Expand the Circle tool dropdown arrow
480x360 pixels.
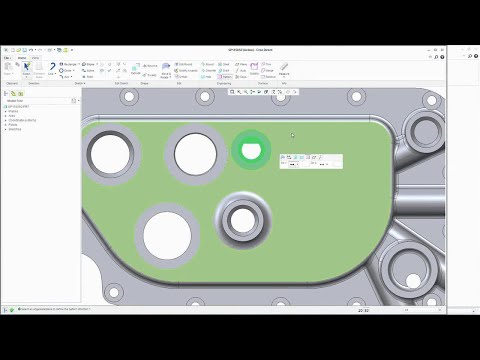[x=74, y=71]
